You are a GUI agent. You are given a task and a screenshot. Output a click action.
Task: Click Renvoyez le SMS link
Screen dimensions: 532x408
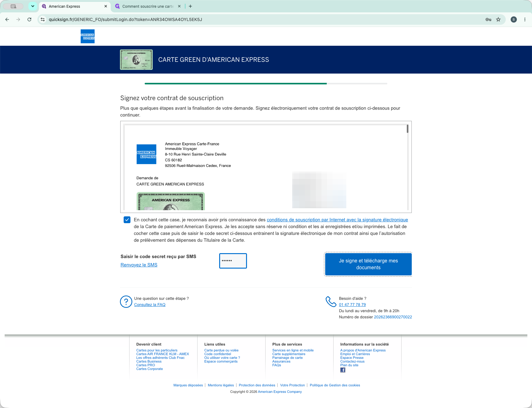[139, 265]
